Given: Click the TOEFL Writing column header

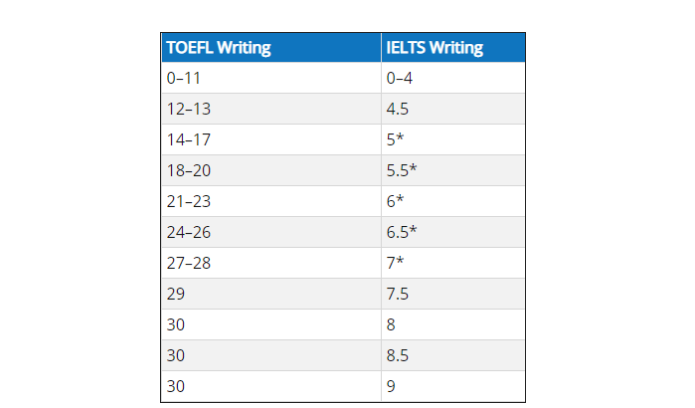Looking at the screenshot, I should 218,47.
